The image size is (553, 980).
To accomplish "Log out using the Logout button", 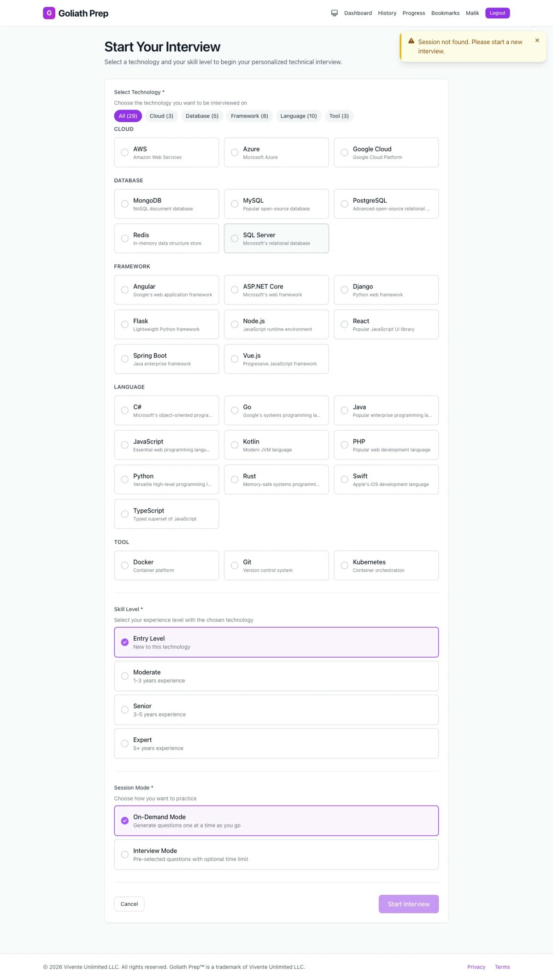I will click(497, 13).
